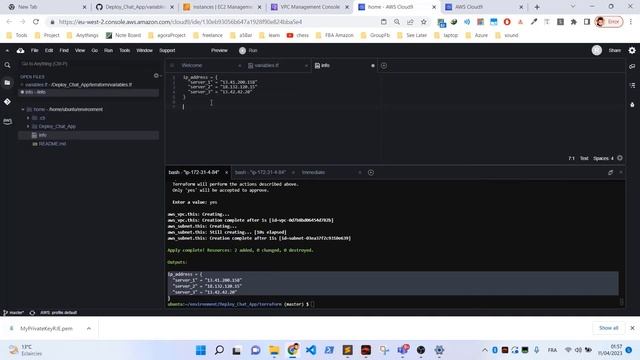Image resolution: width=640 pixels, height=360 pixels.
Task: Open the Source Control sidebar icon
Action: [x=7, y=102]
